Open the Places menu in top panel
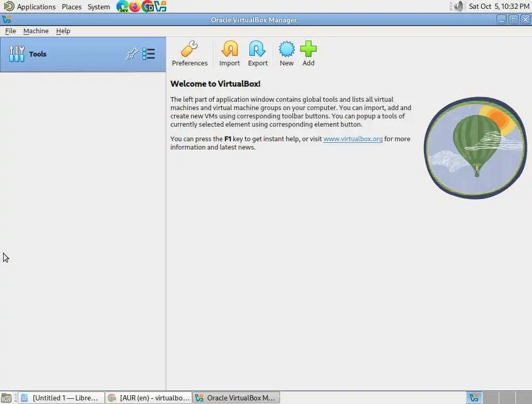 (x=72, y=6)
